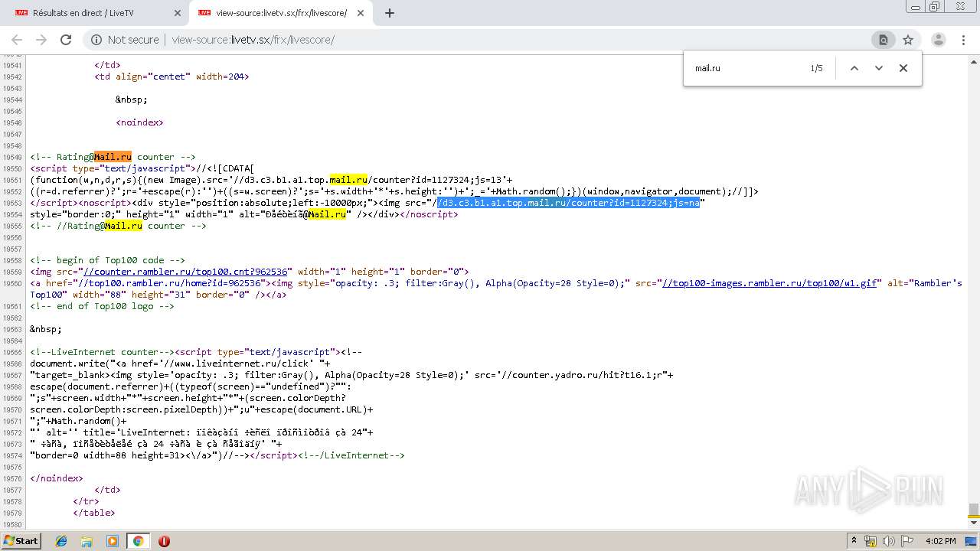
Task: Close the Résultats en direct tab
Action: point(177,13)
